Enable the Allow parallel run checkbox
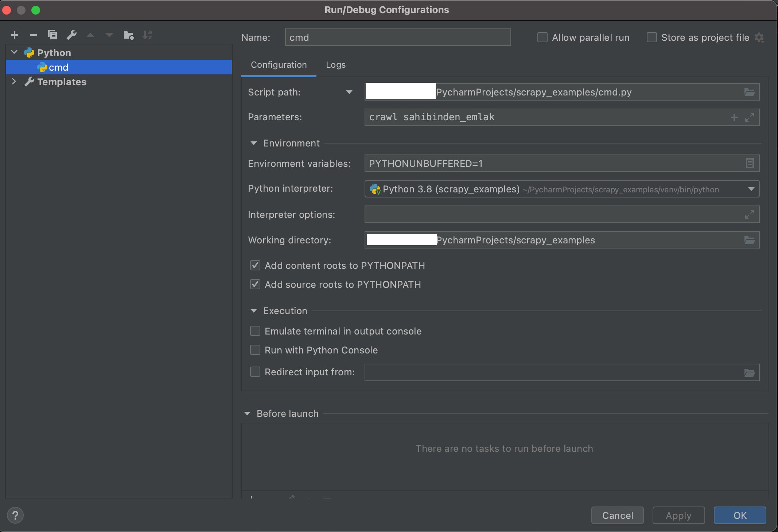Screen dimensions: 778x532 (x=542, y=37)
